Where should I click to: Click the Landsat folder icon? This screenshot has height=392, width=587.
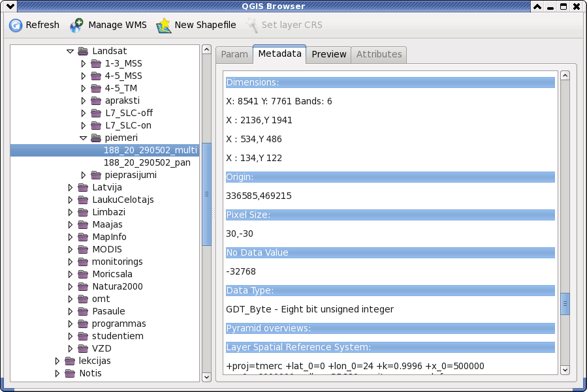(83, 51)
